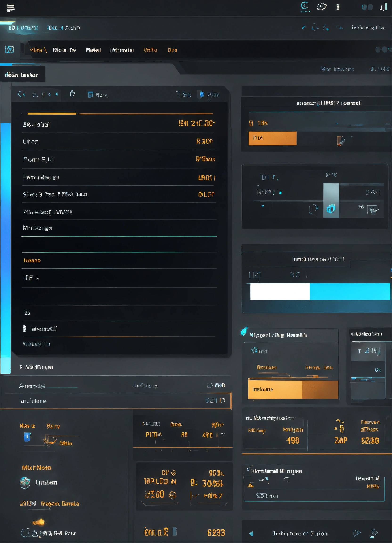Open the app logo icon below the navbar
The width and height of the screenshot is (392, 543).
[10, 49]
